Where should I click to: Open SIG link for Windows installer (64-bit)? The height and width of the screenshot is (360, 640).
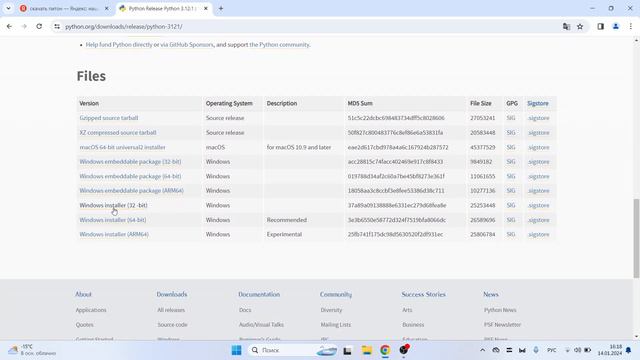pos(511,220)
